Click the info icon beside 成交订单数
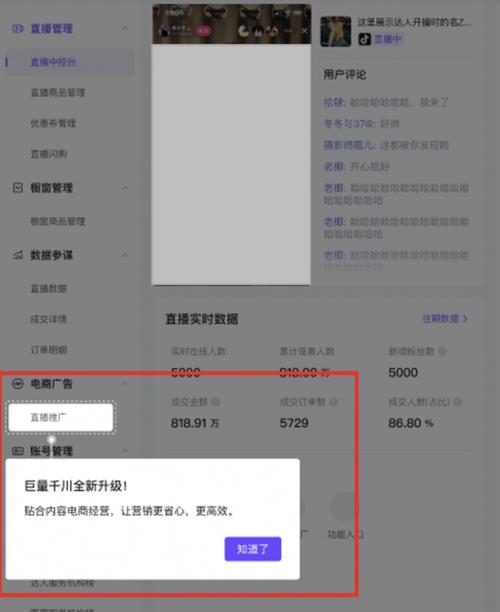The width and height of the screenshot is (500, 612). (x=333, y=402)
